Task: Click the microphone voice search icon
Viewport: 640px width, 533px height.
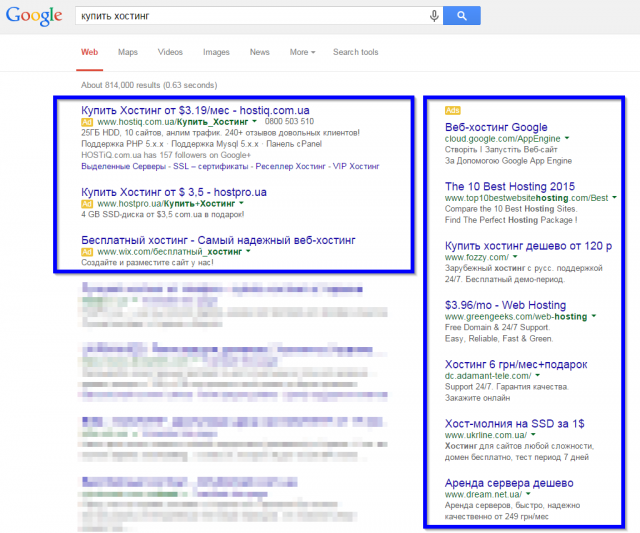Action: pyautogui.click(x=434, y=16)
